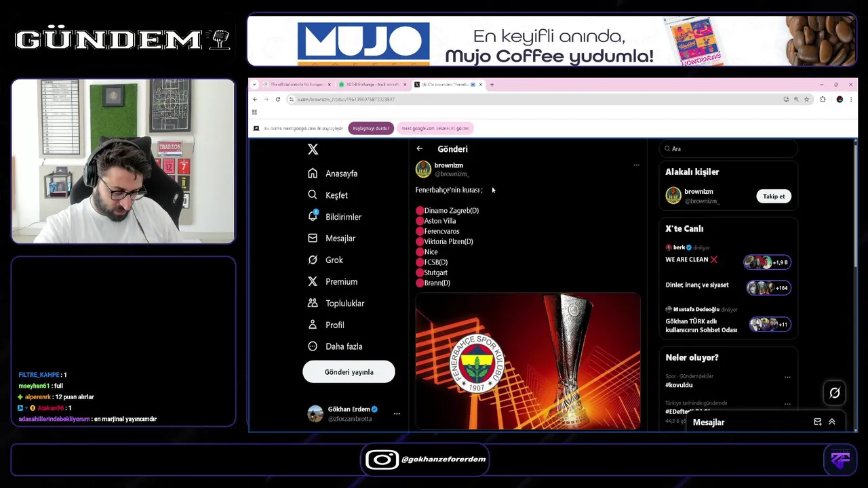Click the browser forward arrow
This screenshot has height=488, width=868.
[267, 100]
